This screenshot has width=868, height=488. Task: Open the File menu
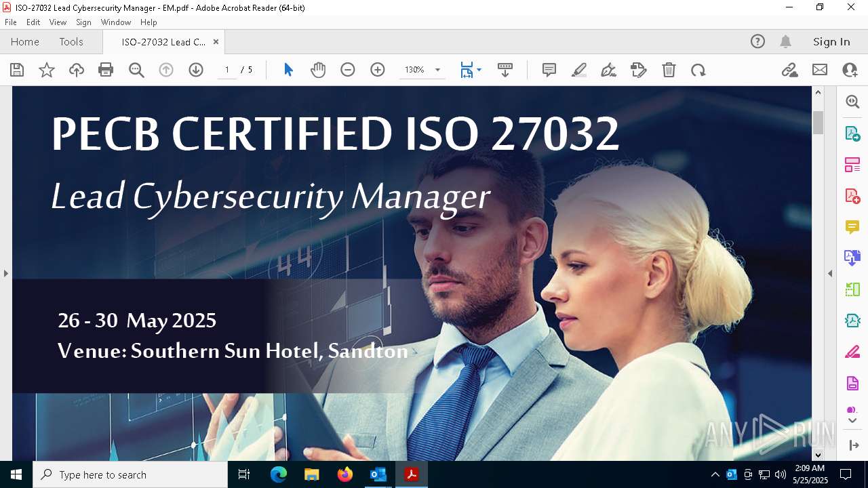(11, 22)
